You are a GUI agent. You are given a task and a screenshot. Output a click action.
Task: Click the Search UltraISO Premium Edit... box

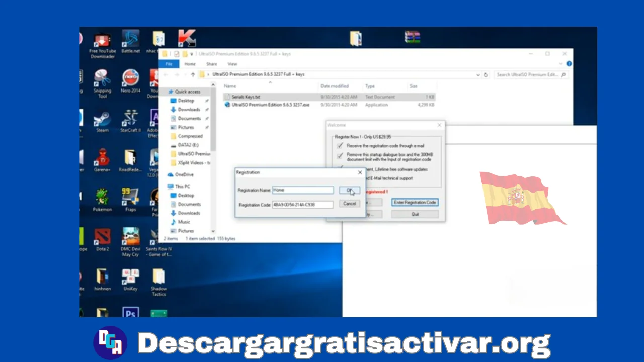point(531,75)
